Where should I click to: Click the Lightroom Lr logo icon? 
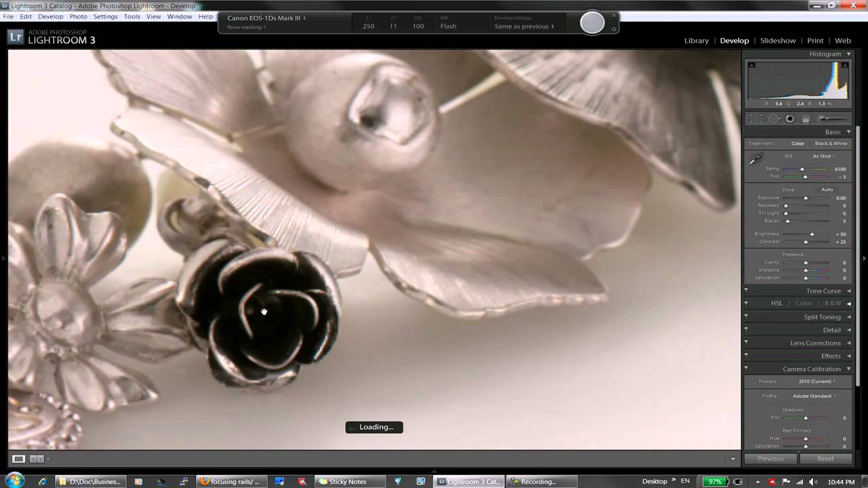[x=15, y=37]
